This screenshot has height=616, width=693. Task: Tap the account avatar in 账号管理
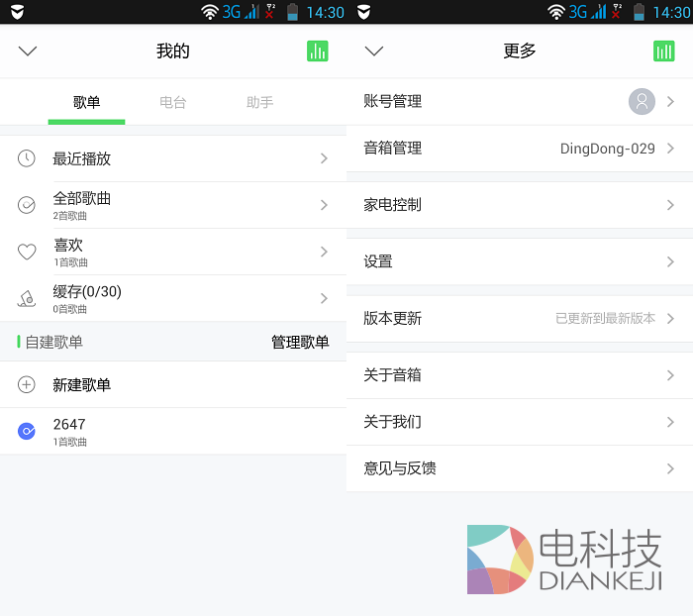click(642, 101)
